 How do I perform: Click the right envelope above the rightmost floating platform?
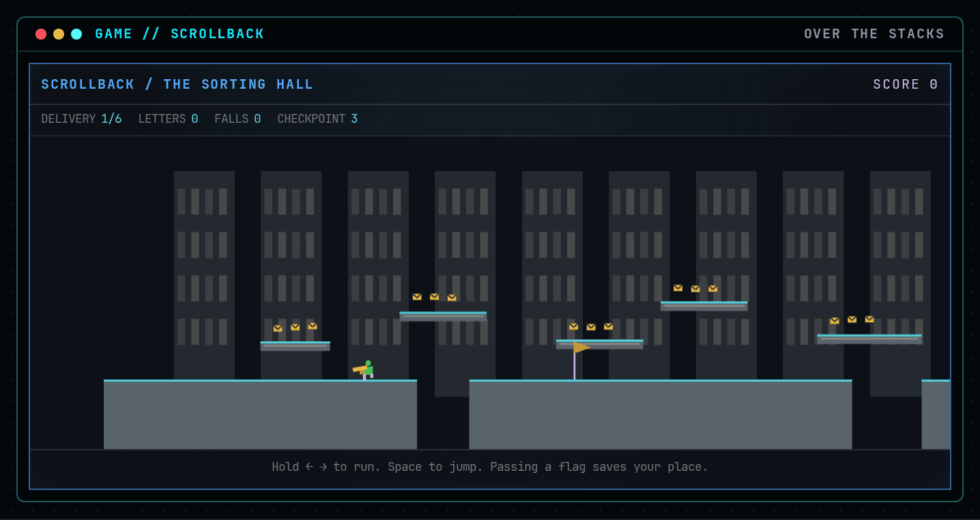(869, 319)
